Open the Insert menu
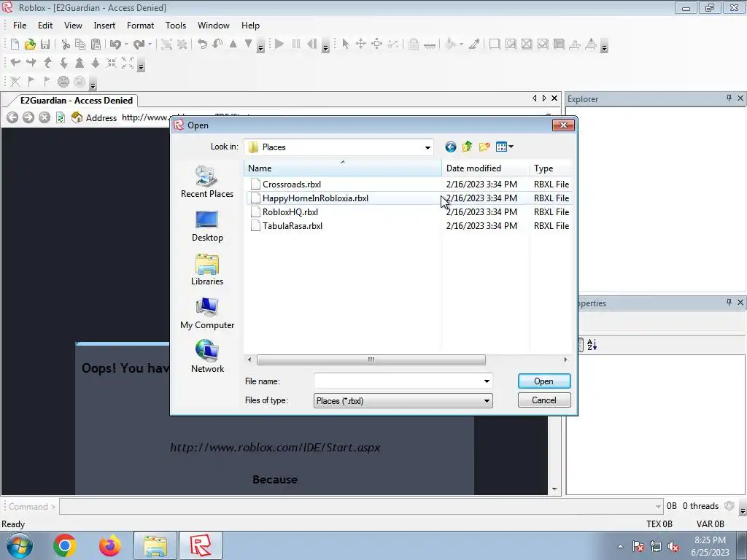The image size is (747, 560). click(x=104, y=26)
